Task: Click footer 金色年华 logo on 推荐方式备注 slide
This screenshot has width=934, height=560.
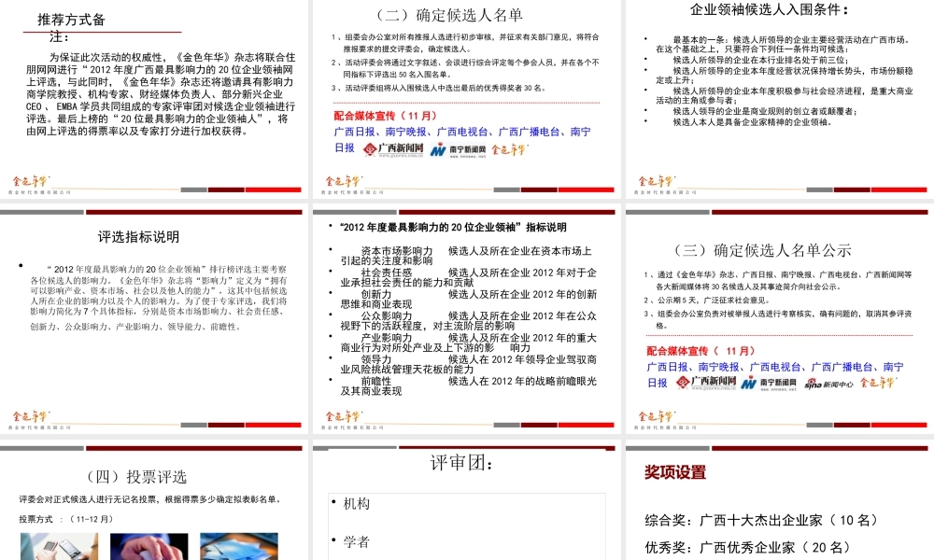Action: (x=31, y=181)
